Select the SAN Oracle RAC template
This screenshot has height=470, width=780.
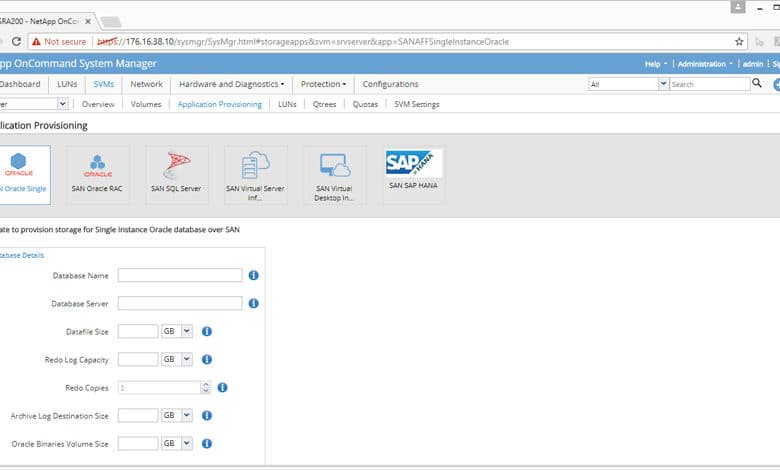(98, 175)
